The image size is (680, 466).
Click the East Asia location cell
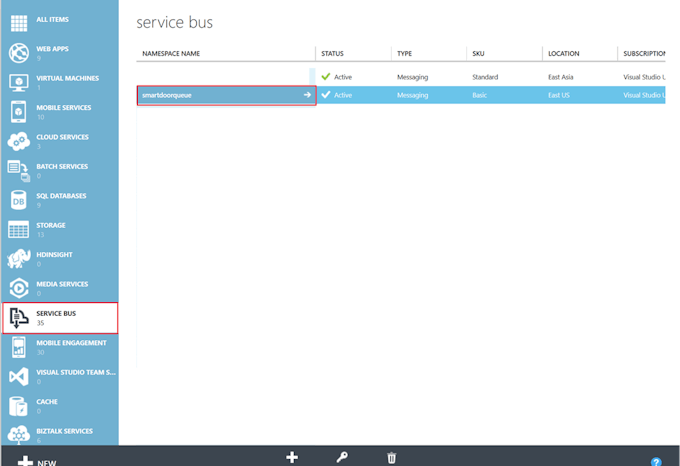(x=560, y=77)
